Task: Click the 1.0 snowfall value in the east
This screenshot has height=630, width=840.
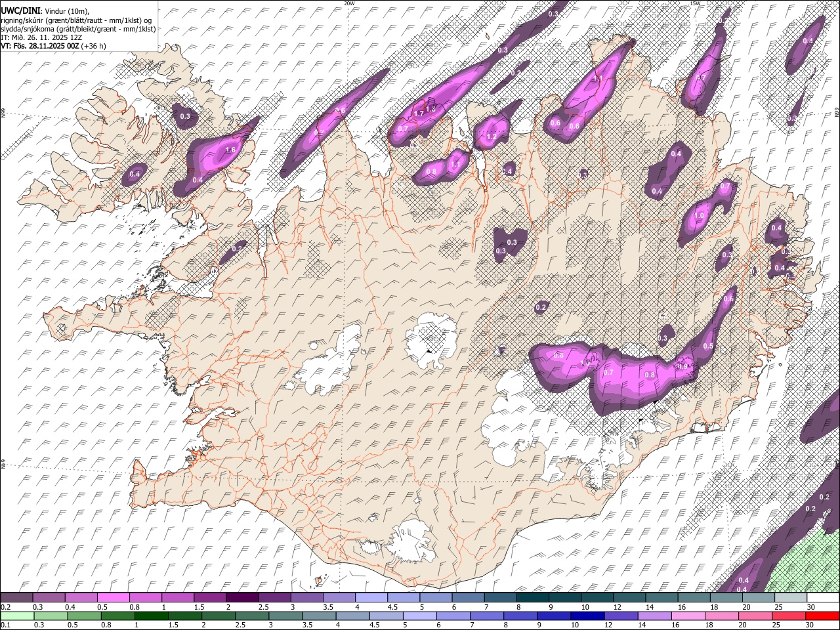Action: 699,215
